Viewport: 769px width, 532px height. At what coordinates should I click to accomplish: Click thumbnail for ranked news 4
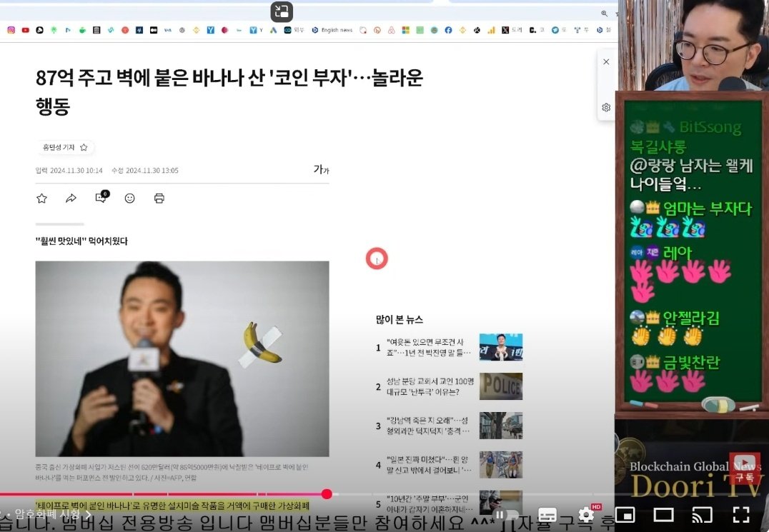(501, 465)
